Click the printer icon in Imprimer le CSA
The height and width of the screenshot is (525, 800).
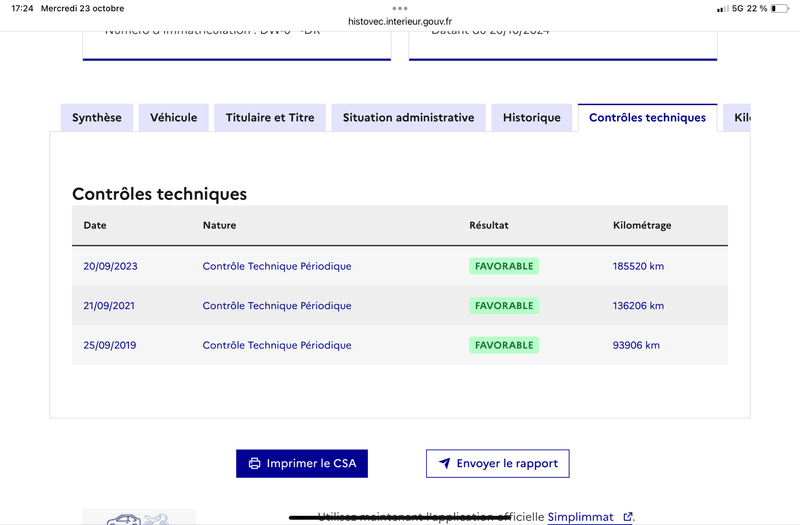(254, 463)
